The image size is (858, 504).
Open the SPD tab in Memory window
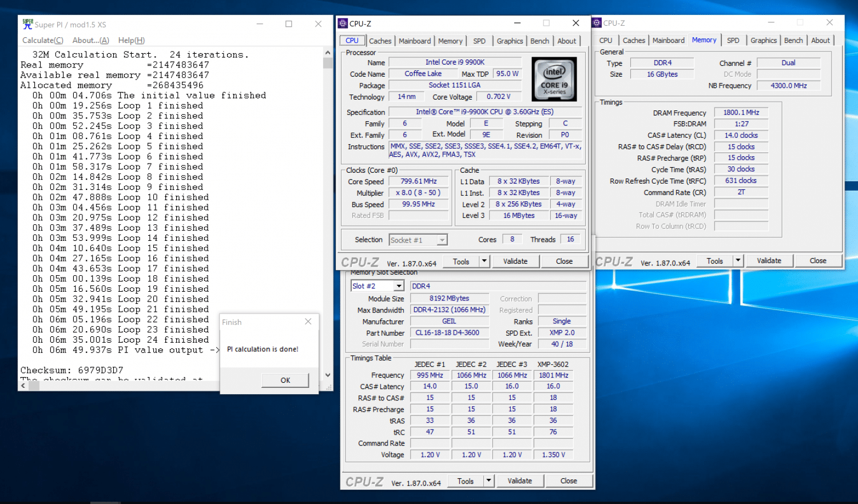click(x=733, y=41)
